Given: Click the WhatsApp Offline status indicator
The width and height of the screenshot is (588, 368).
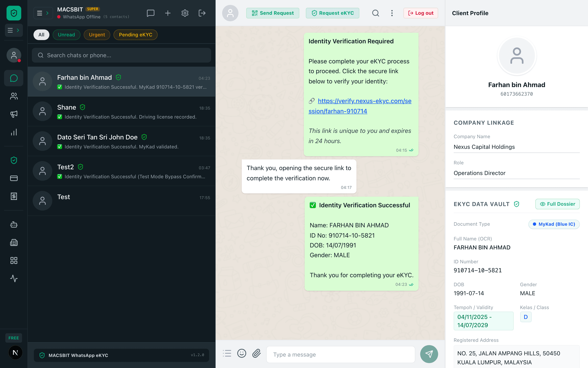Looking at the screenshot, I should point(79,17).
